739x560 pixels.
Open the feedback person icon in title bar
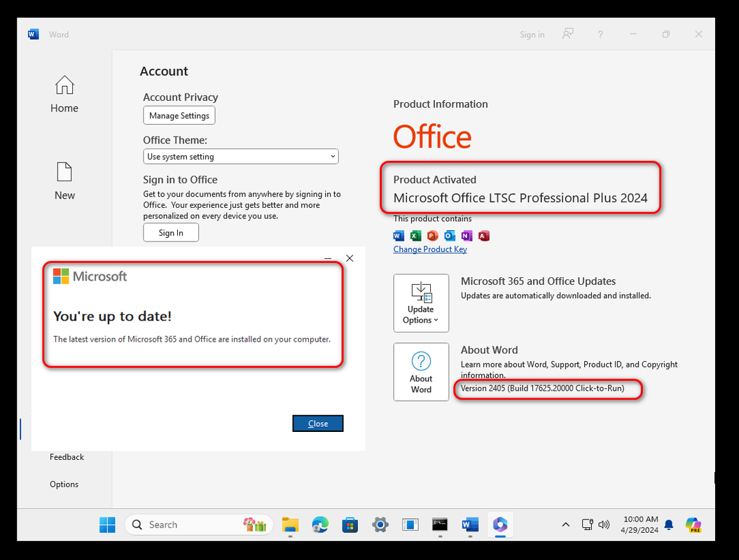[568, 34]
